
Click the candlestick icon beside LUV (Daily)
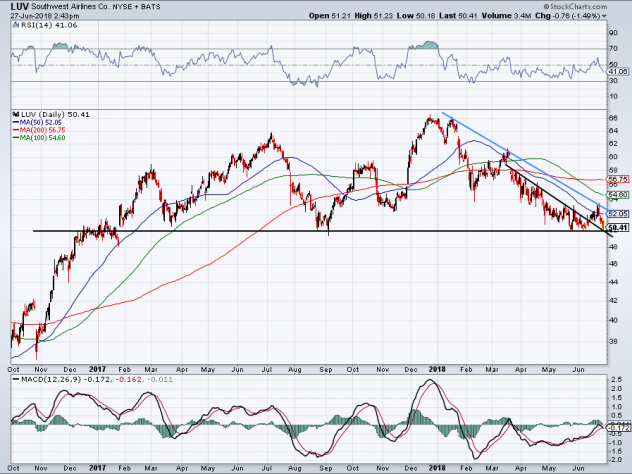click(16, 114)
